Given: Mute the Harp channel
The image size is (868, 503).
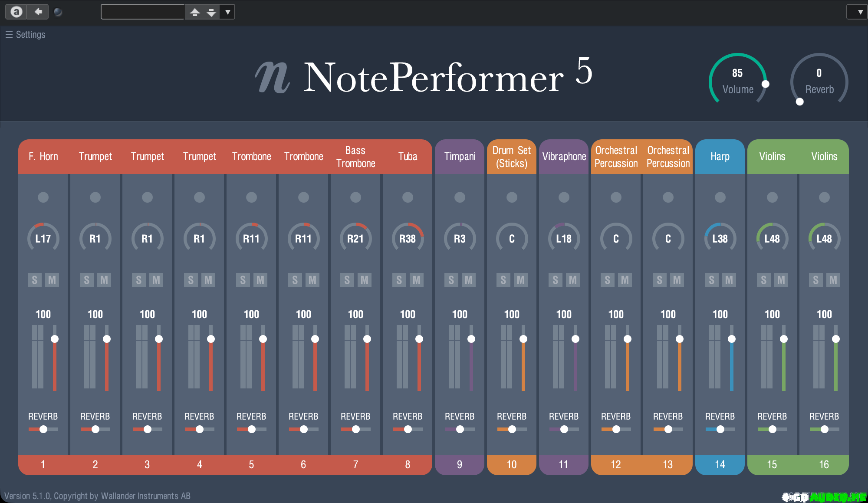Looking at the screenshot, I should (729, 280).
